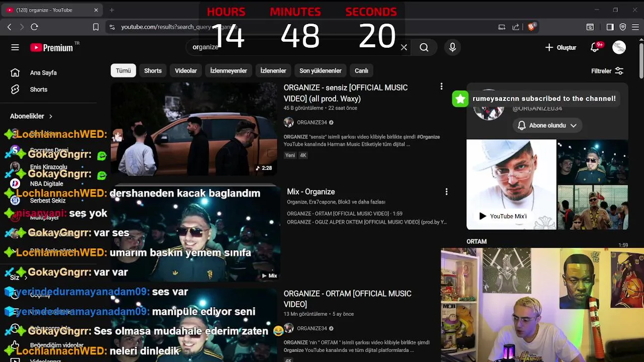
Task: Play the YouTube Mix'i card
Action: (x=511, y=184)
